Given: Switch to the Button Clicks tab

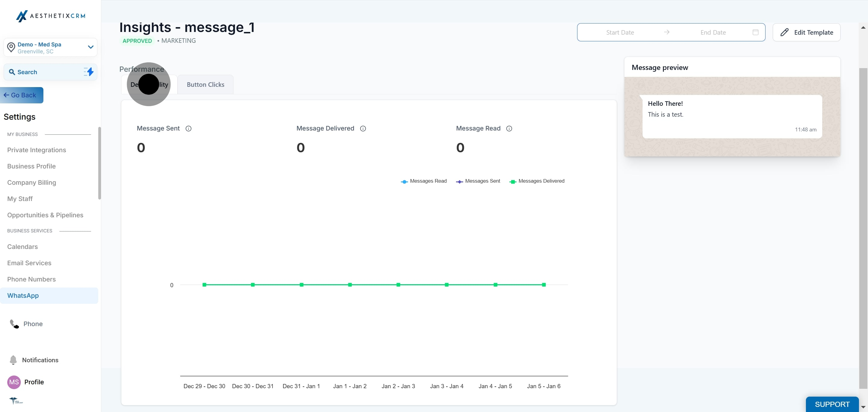Looking at the screenshot, I should tap(206, 85).
